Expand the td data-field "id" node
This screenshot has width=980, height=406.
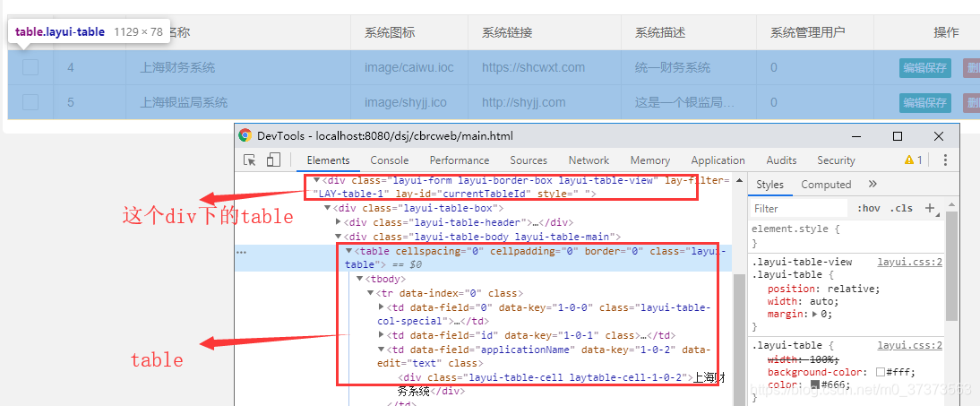(382, 335)
